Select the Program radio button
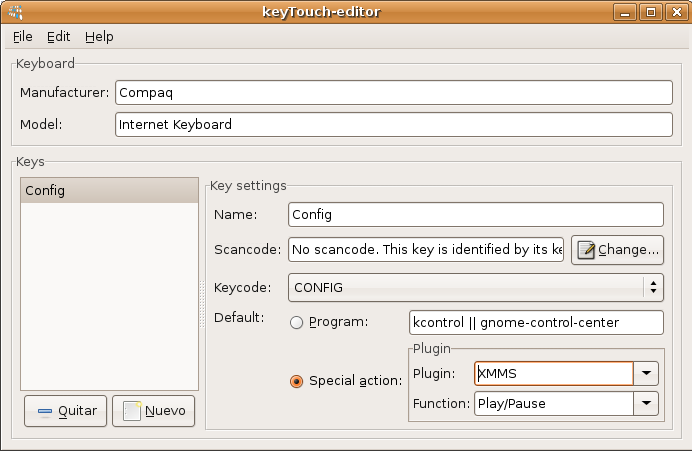 [296, 322]
